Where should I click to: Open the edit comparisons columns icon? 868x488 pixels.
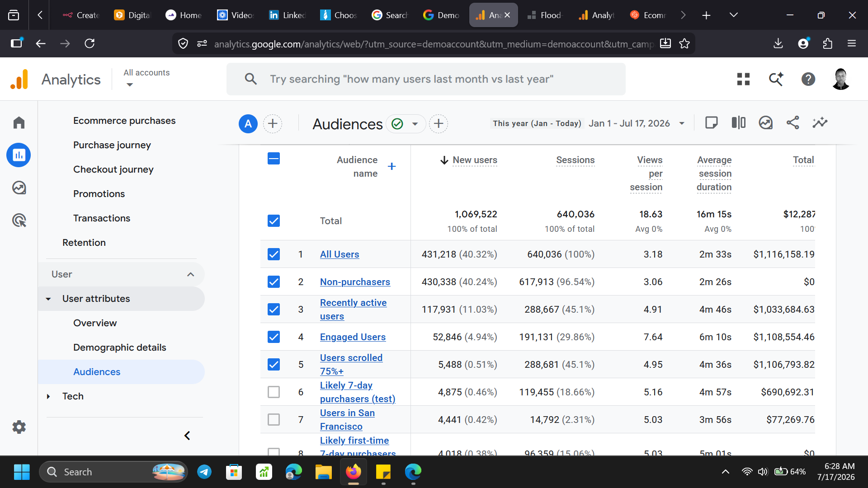click(739, 123)
